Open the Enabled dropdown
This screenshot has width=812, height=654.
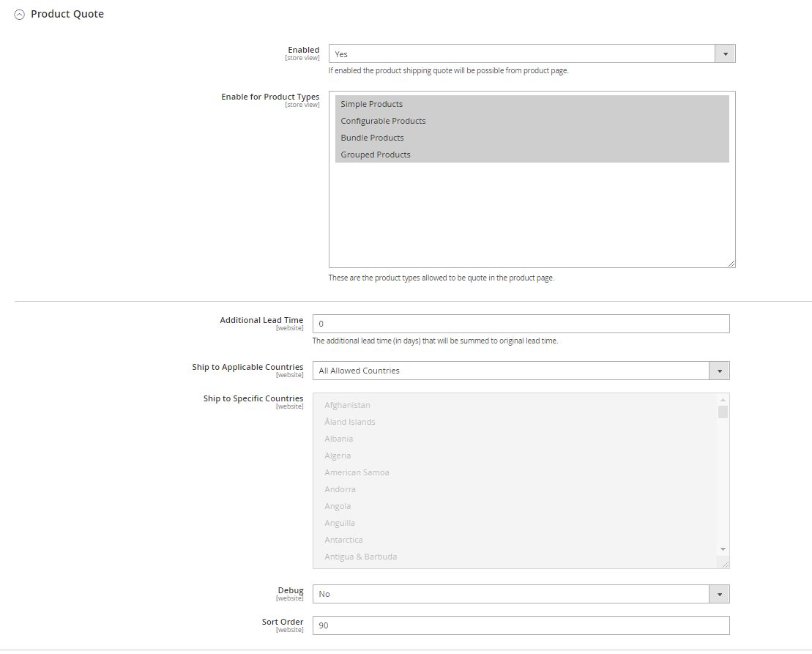(x=532, y=54)
